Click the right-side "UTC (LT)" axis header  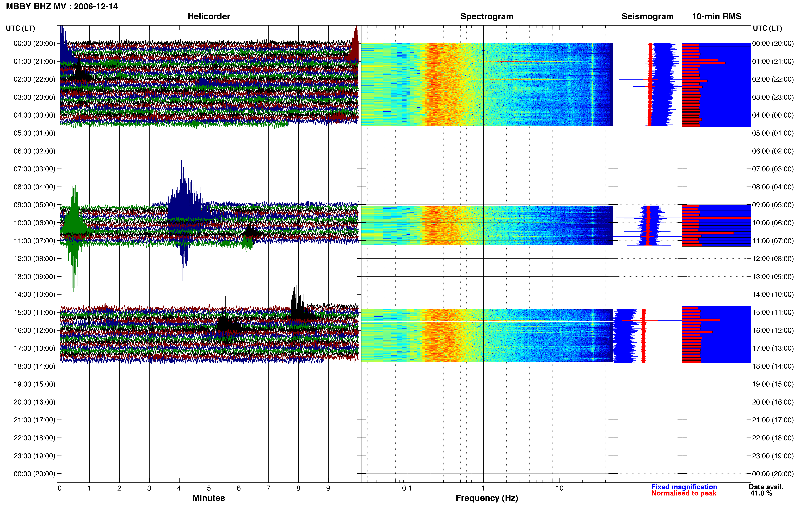pos(767,28)
